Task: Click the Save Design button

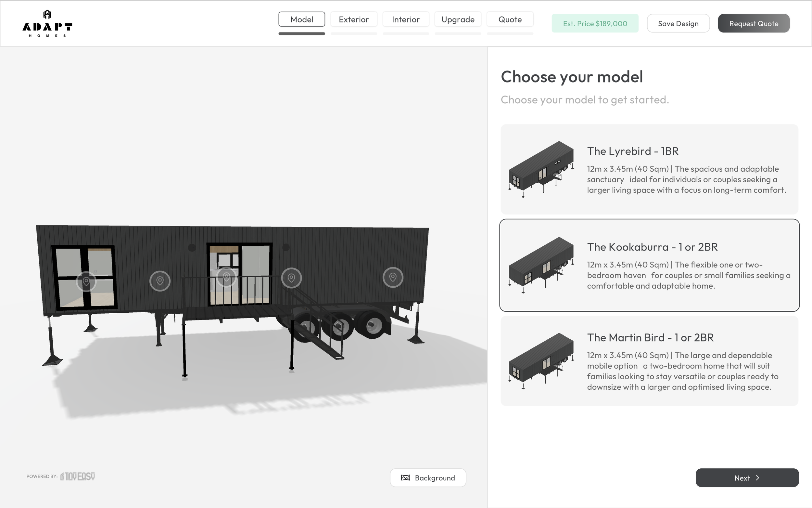Action: coord(678,23)
